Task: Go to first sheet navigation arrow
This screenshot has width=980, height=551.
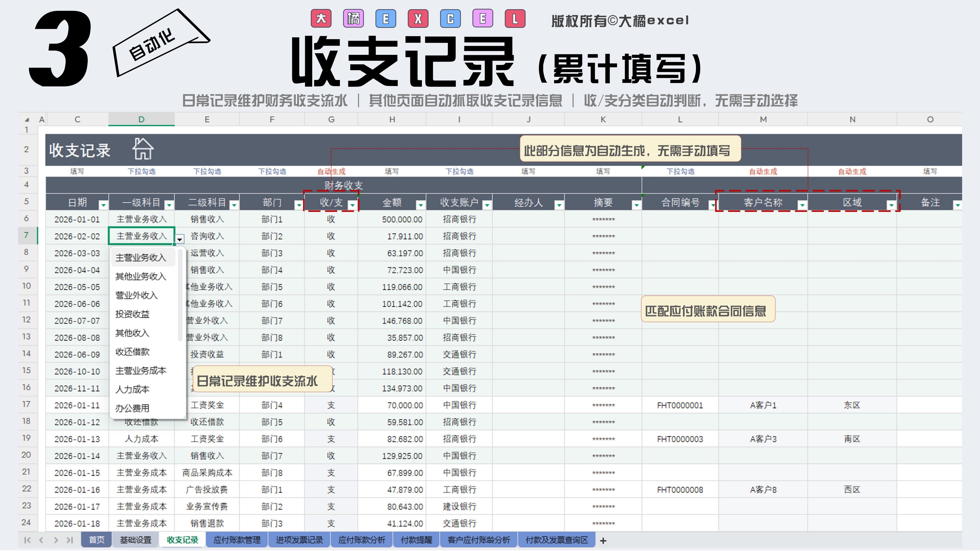Action: click(27, 540)
